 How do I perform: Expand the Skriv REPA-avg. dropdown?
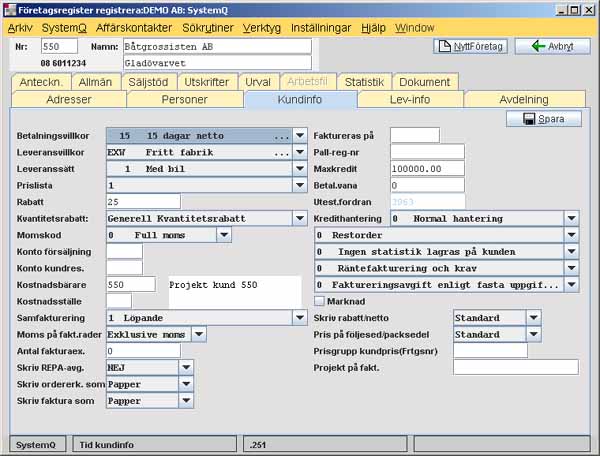point(186,368)
